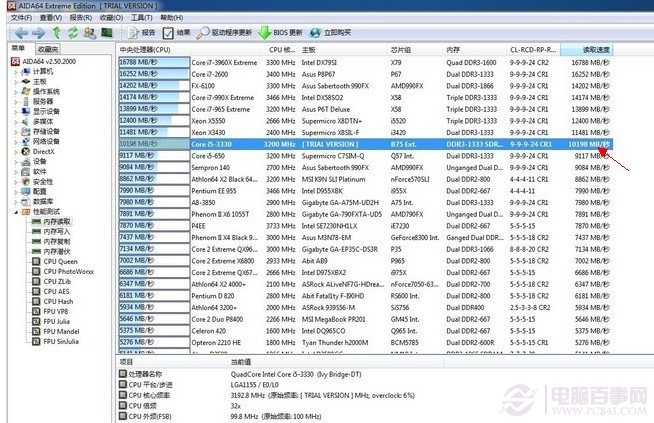Expand the 计算机 tree node
654x423 pixels.
point(16,72)
